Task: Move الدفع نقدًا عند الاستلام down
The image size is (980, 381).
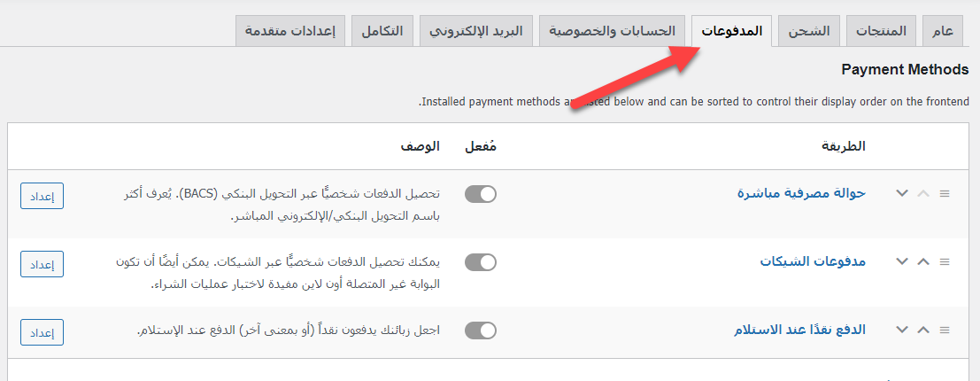Action: tap(902, 330)
